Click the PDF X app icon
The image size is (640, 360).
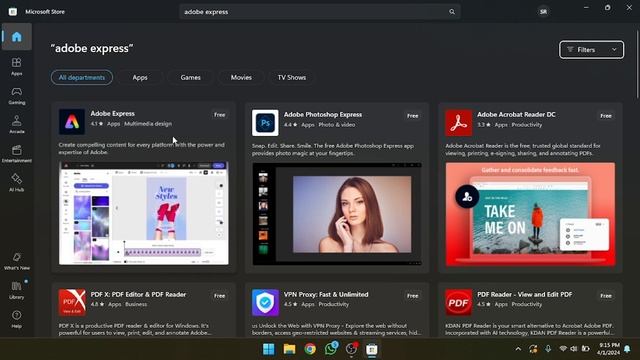72,302
